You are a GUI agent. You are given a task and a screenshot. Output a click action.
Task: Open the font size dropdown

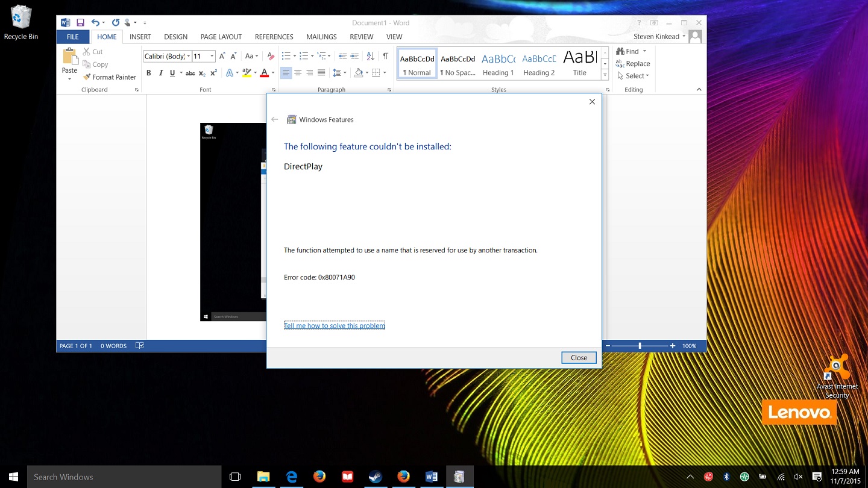[212, 56]
